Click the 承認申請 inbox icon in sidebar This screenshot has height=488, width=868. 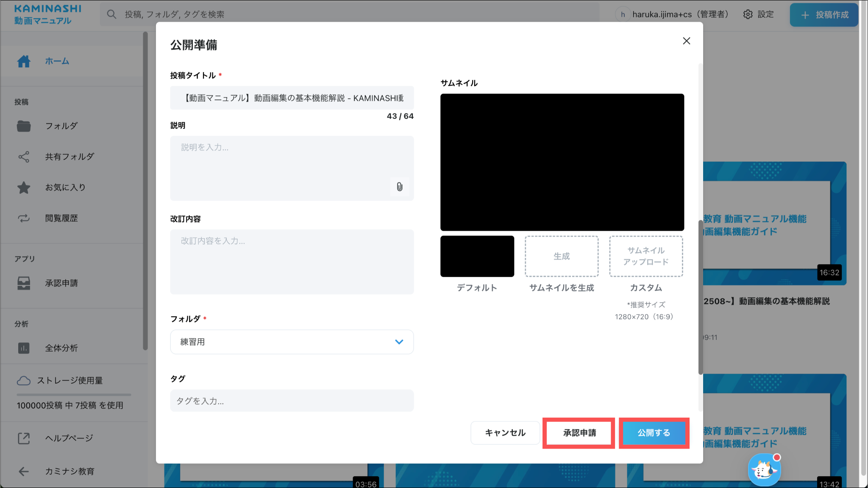pos(24,283)
